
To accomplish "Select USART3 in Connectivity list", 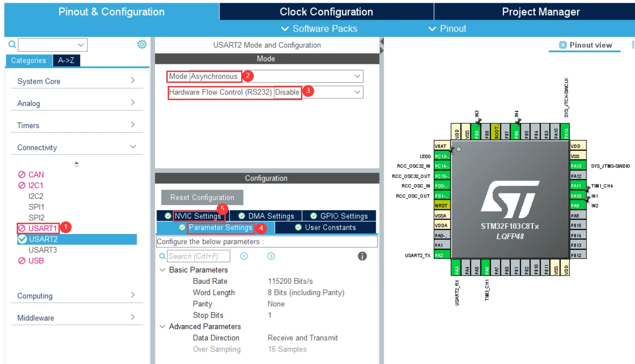I will [43, 250].
